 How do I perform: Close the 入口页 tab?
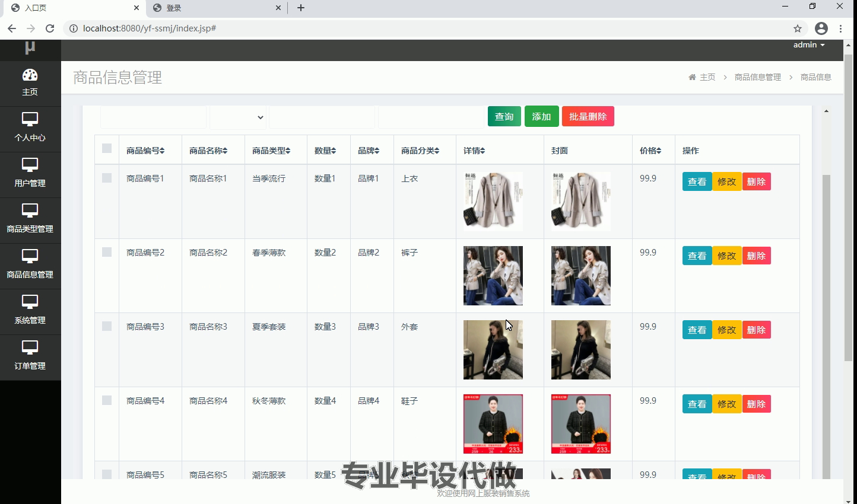click(137, 8)
